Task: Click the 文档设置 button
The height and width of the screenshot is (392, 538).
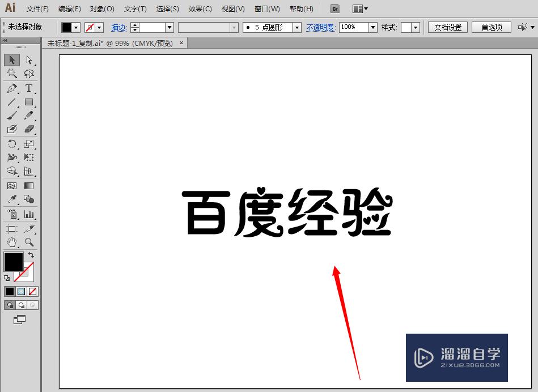Action: tap(448, 27)
